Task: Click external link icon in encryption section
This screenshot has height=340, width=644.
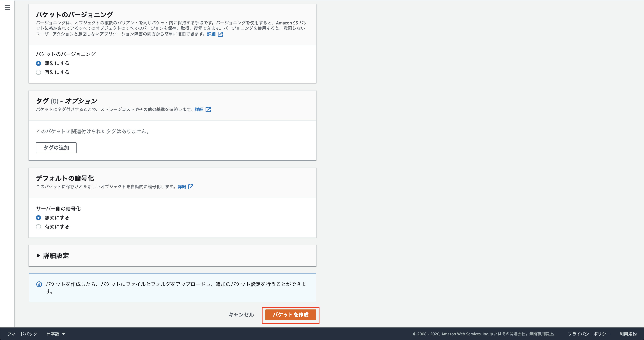Action: coord(191,187)
